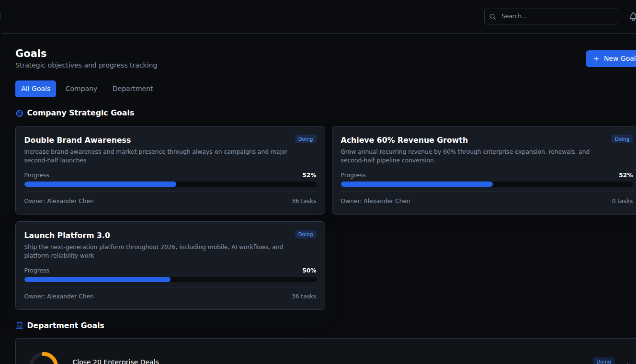Image resolution: width=636 pixels, height=364 pixels.
Task: Open the Achieve 60% Revenue Growth goal title
Action: point(404,140)
